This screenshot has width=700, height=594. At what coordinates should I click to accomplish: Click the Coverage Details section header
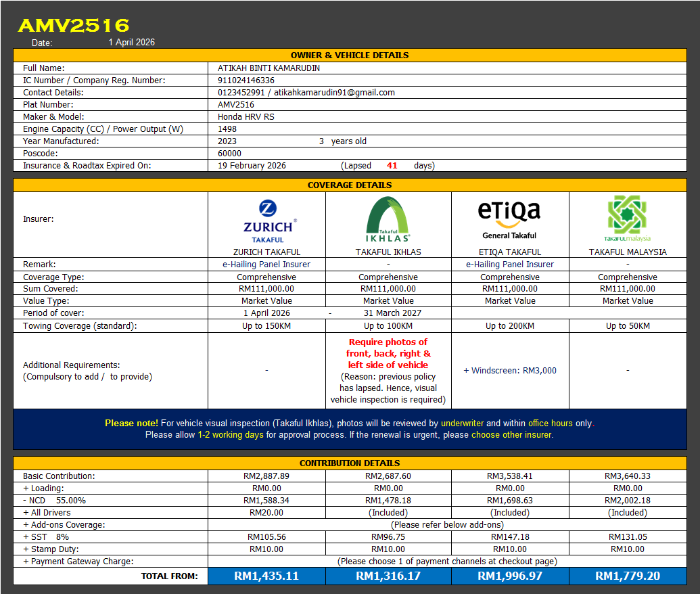click(350, 185)
